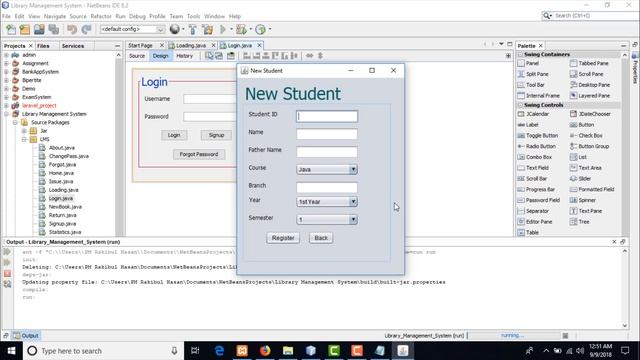Click the Login button in the design form
Image resolution: width=640 pixels, height=360 pixels.
click(x=174, y=135)
